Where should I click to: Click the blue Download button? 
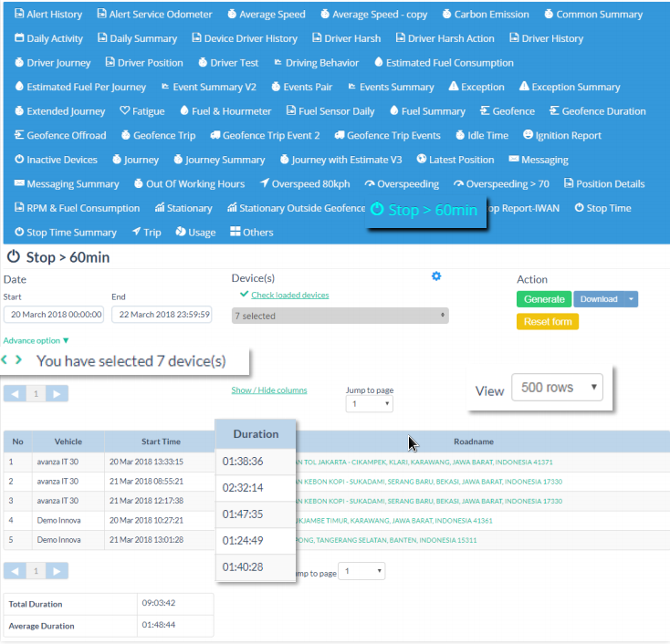click(599, 299)
